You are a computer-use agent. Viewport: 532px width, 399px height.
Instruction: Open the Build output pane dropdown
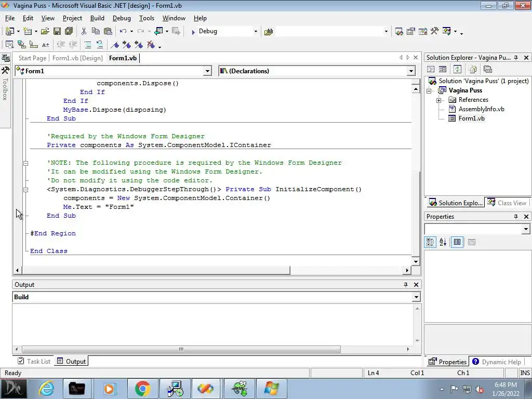click(x=416, y=297)
